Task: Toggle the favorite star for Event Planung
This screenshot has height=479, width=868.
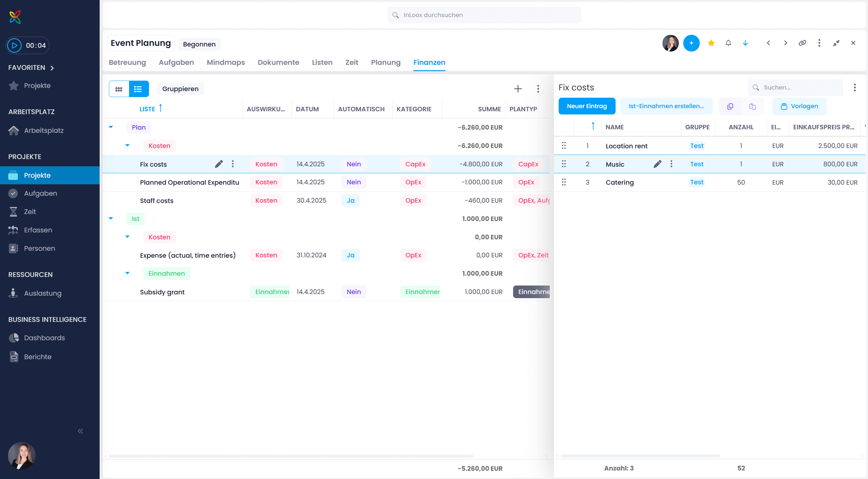Action: click(711, 43)
